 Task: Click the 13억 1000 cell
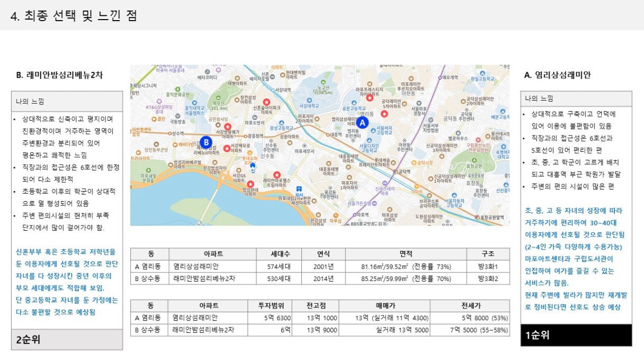[x=316, y=318]
